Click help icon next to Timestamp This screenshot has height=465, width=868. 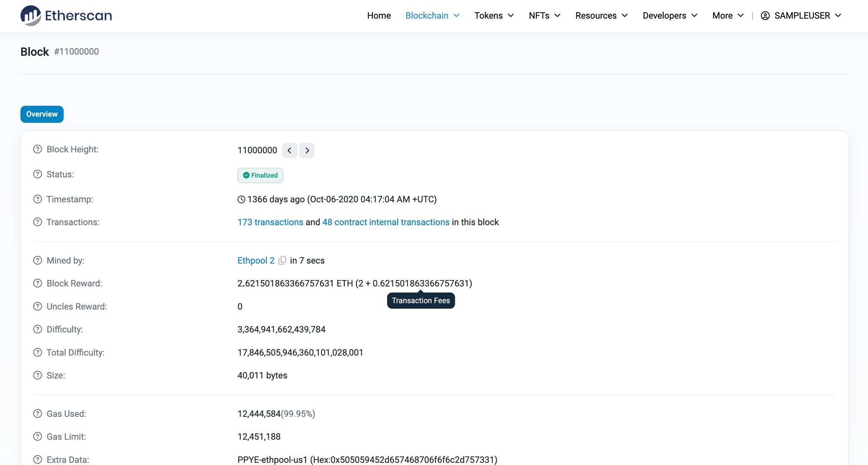(x=38, y=199)
